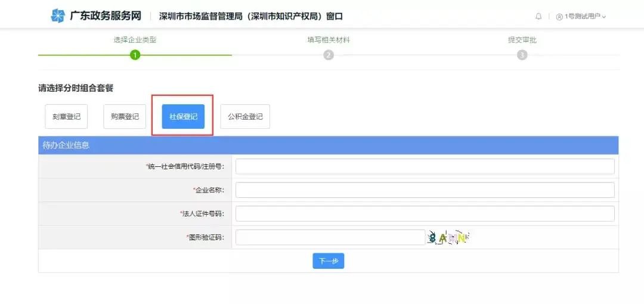Screen dimensions: 644x304
Task: Click the step 1 circle indicator
Action: (x=135, y=55)
